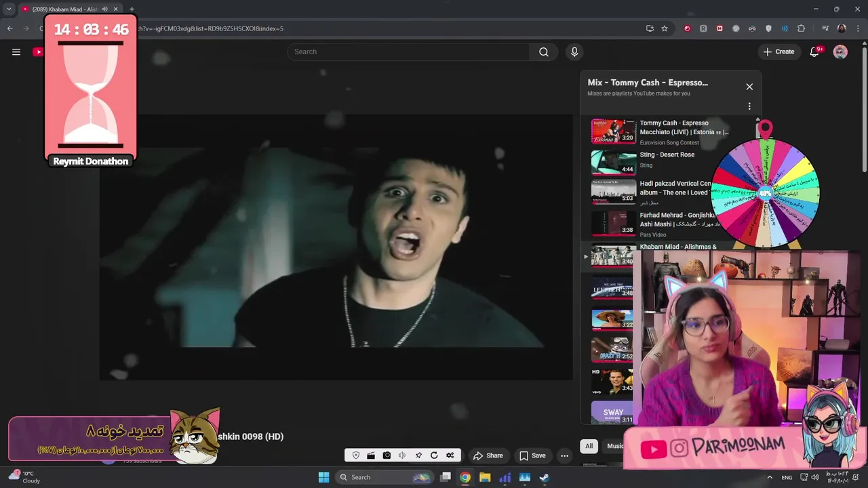Open the Mix playlist three-dot options

[749, 106]
